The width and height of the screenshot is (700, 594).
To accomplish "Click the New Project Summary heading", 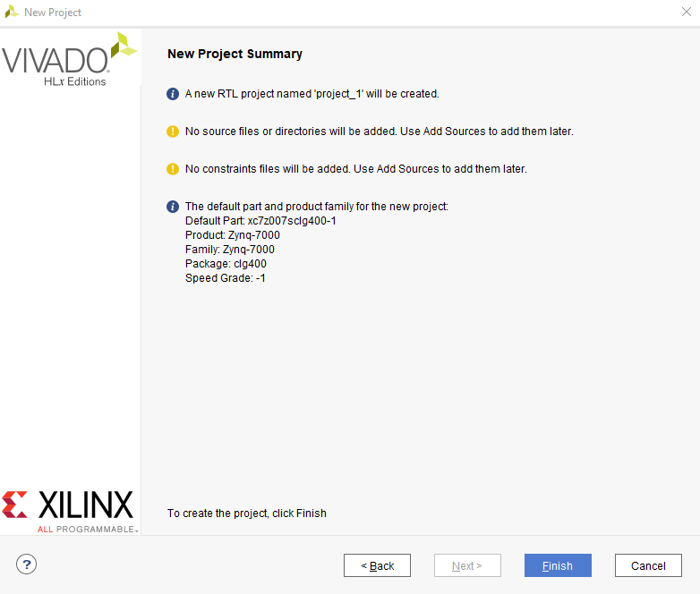I will (235, 54).
